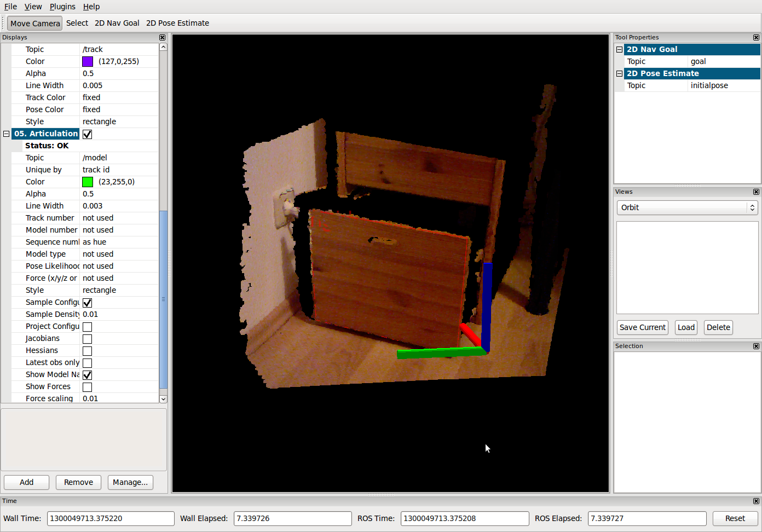Open the Plugins menu

62,7
